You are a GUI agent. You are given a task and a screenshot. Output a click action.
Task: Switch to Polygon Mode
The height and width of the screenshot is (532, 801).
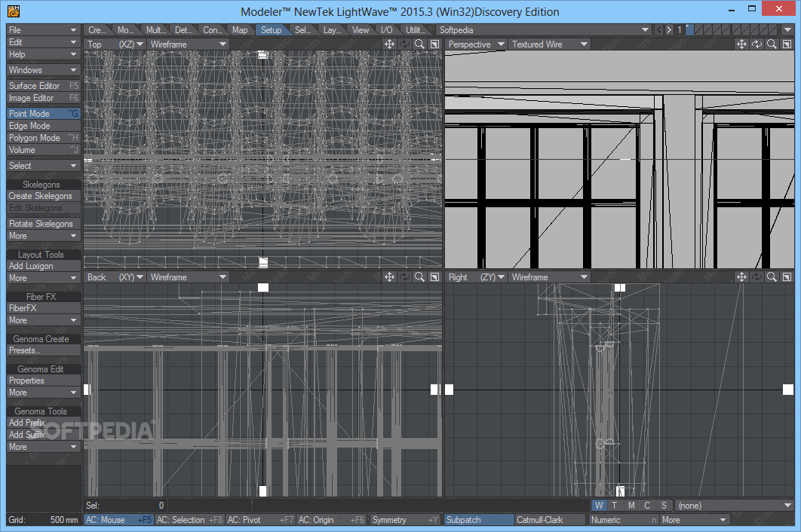pyautogui.click(x=44, y=138)
